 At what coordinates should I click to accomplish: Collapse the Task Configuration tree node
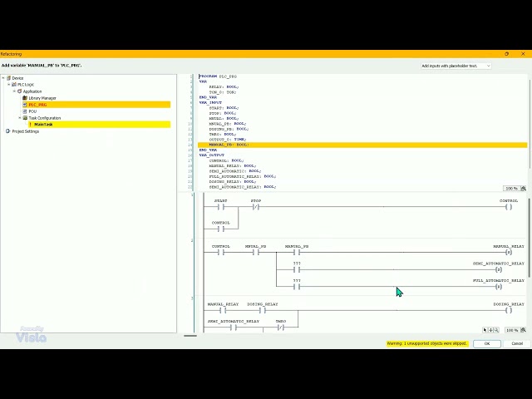[x=20, y=118]
